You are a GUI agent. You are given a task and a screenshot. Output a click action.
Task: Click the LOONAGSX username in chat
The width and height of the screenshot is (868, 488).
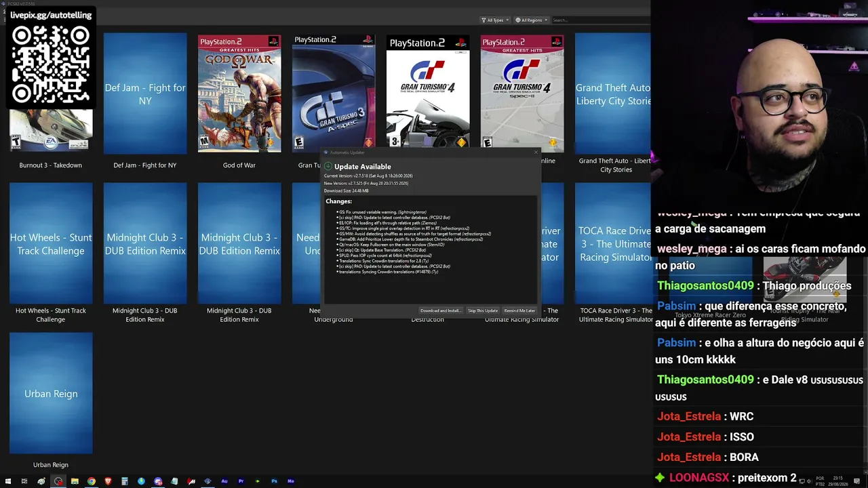(699, 478)
